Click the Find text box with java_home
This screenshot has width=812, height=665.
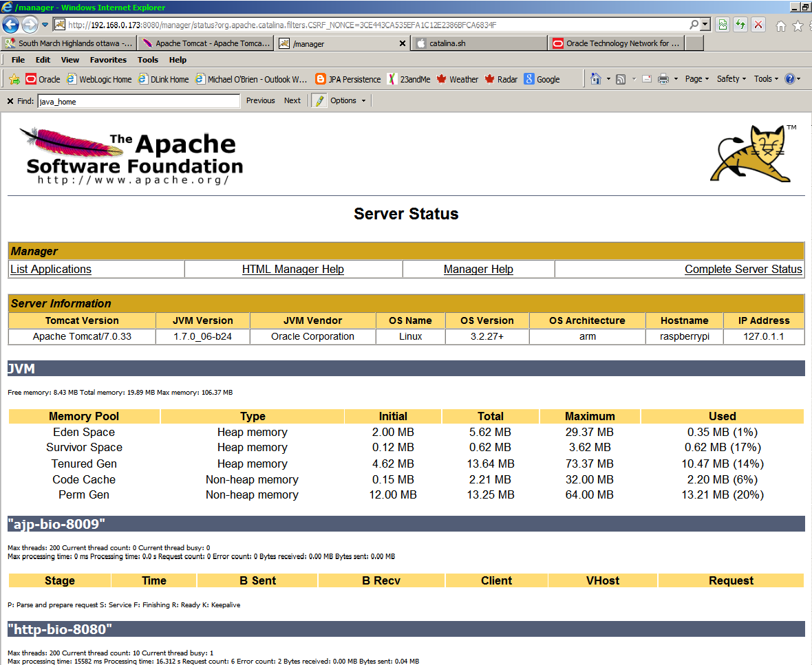pyautogui.click(x=139, y=101)
